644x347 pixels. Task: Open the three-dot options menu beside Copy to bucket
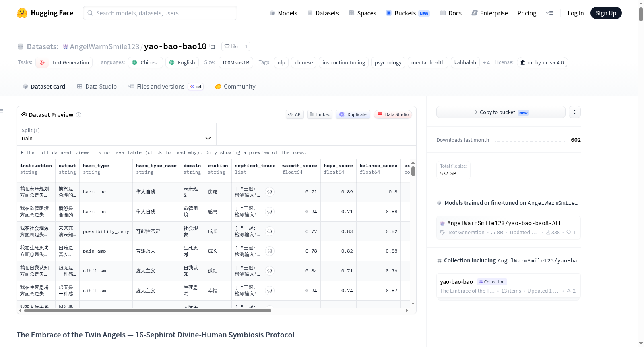(x=575, y=112)
